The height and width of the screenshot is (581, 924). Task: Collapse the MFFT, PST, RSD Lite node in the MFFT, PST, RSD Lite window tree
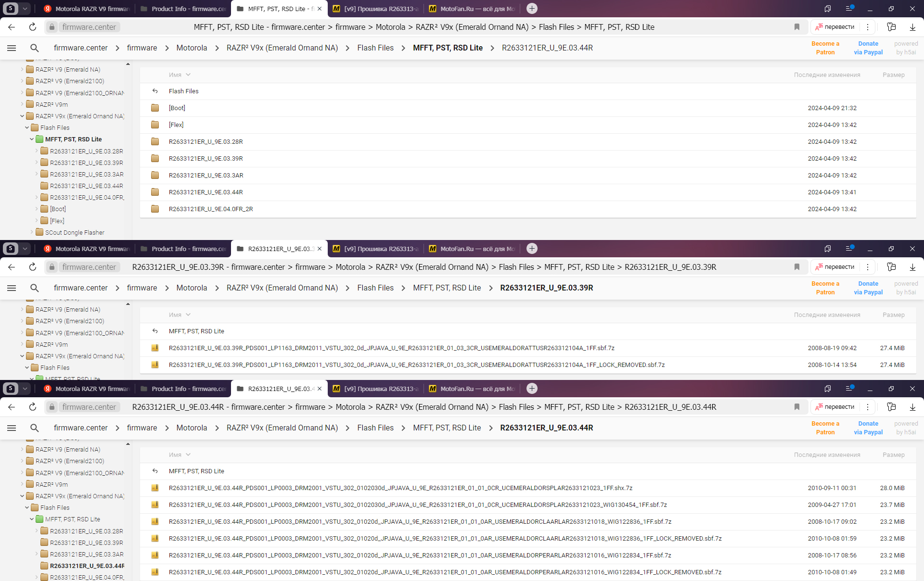click(32, 139)
